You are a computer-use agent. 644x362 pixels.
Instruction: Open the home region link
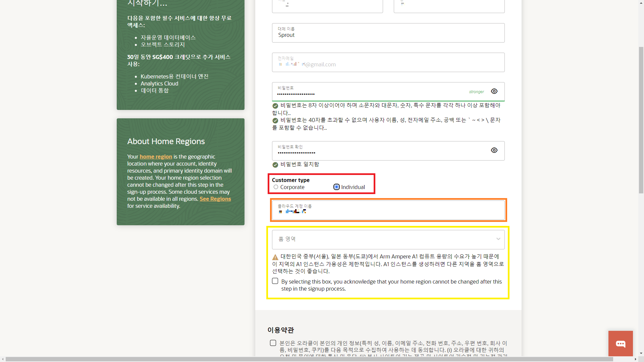coord(156,157)
